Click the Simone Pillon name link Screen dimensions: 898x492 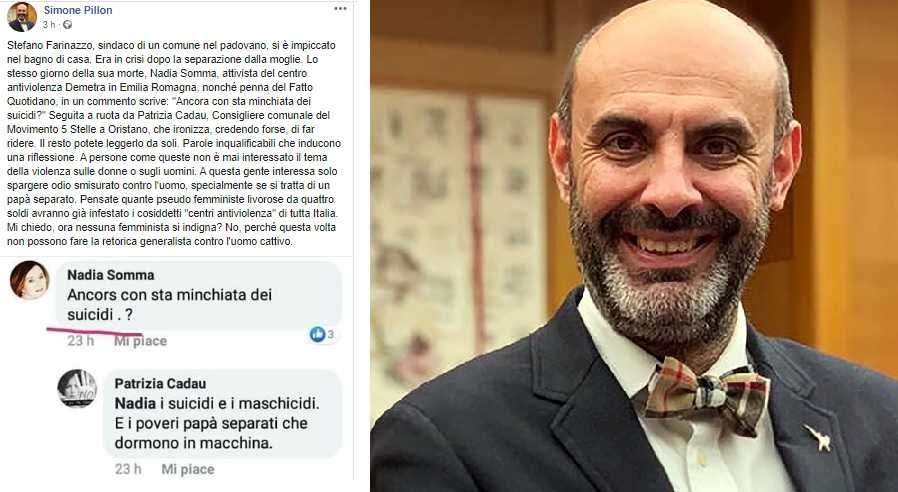[x=78, y=10]
